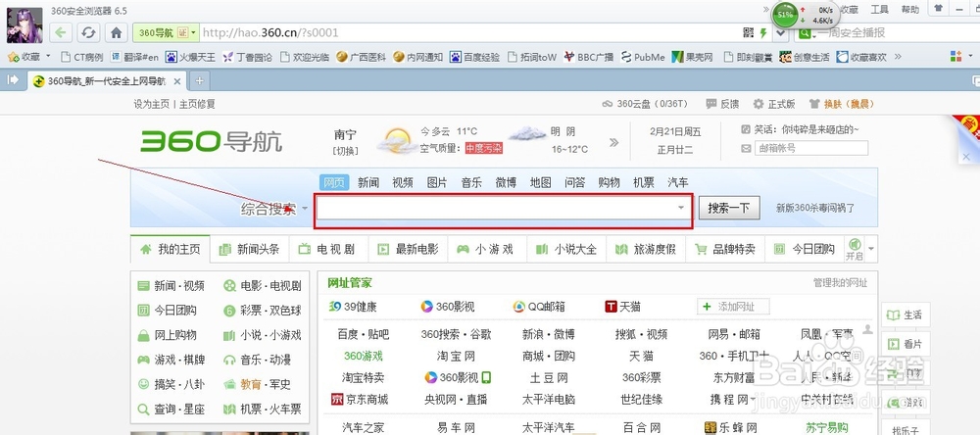Open a new tab with the plus button
The width and height of the screenshot is (980, 435).
click(x=199, y=80)
